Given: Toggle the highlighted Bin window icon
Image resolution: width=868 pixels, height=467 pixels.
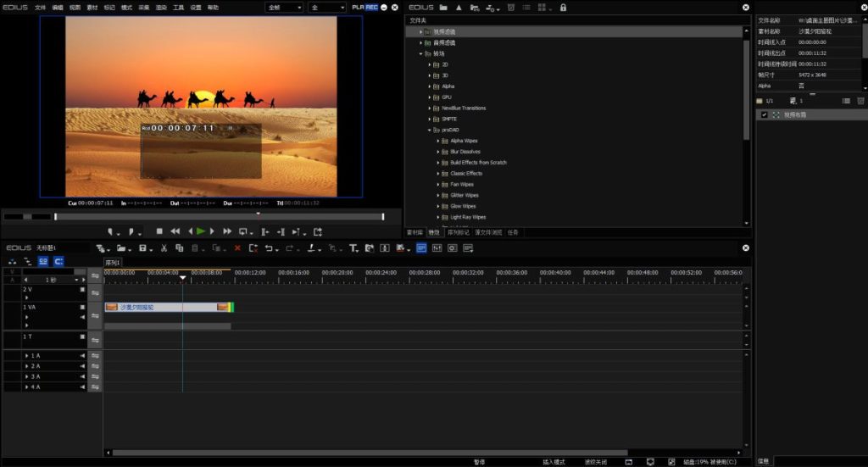Looking at the screenshot, I should (421, 247).
